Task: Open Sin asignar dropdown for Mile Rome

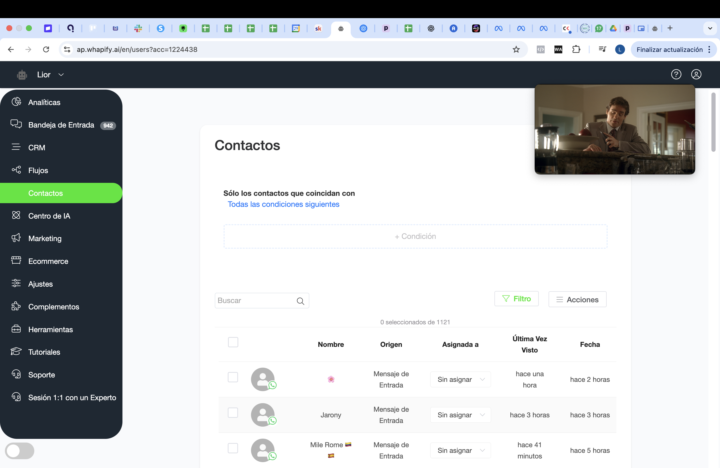Action: coord(460,450)
